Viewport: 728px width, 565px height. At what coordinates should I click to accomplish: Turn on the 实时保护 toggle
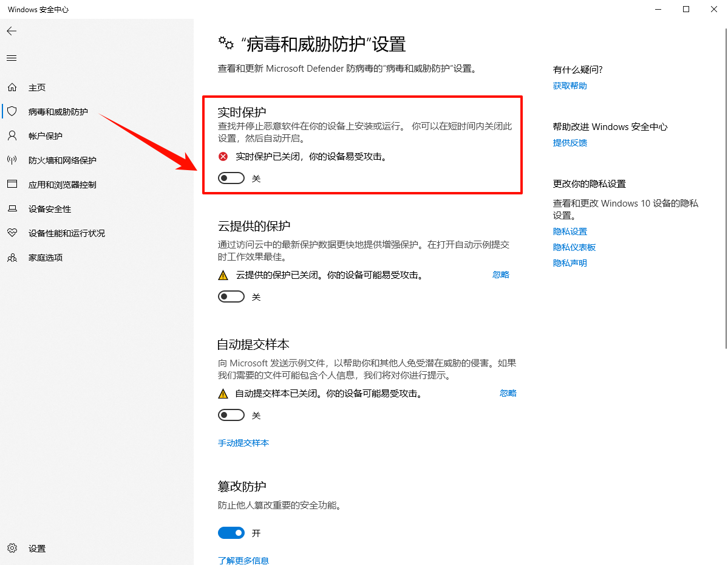tap(231, 179)
